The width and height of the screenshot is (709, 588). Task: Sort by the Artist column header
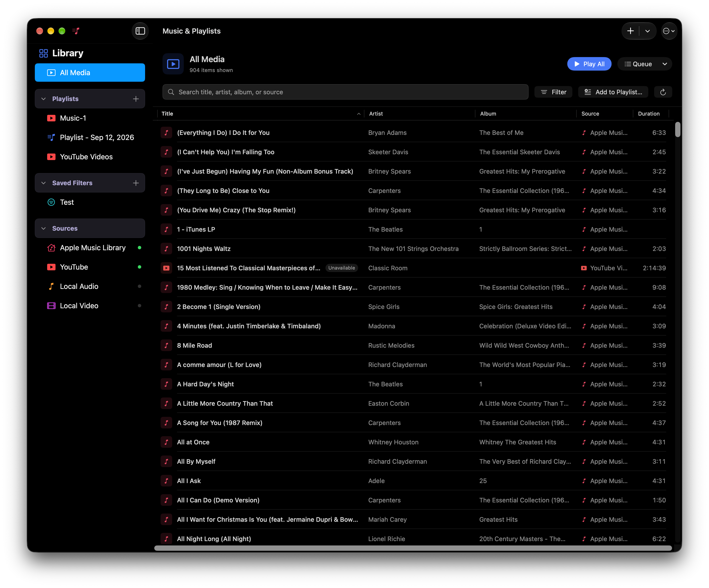pos(420,114)
